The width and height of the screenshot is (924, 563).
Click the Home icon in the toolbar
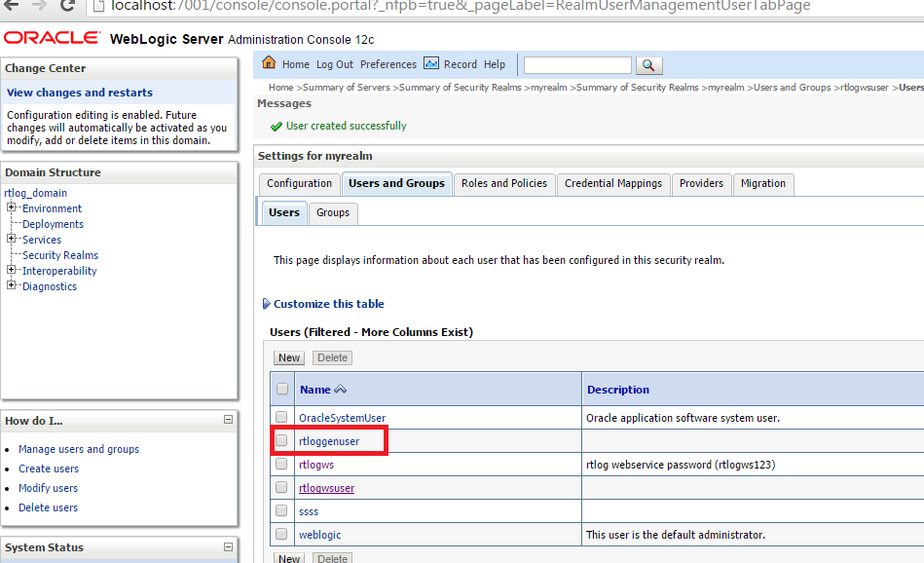269,64
